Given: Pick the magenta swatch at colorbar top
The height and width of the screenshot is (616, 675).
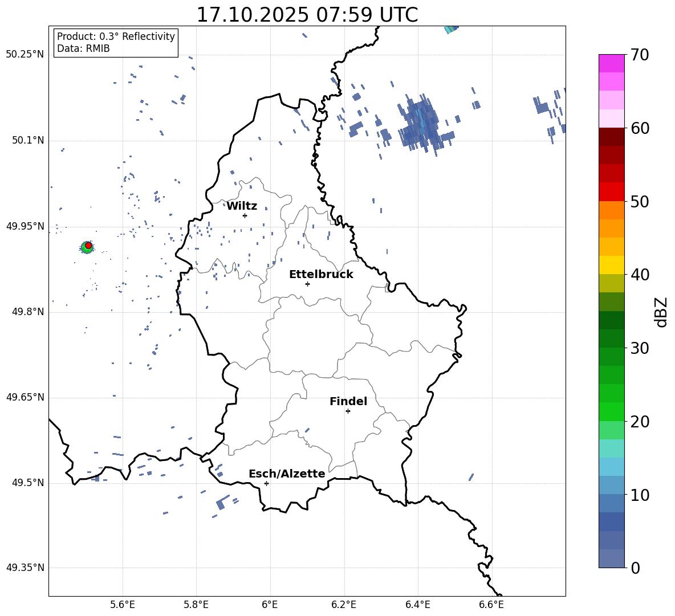Looking at the screenshot, I should [612, 63].
